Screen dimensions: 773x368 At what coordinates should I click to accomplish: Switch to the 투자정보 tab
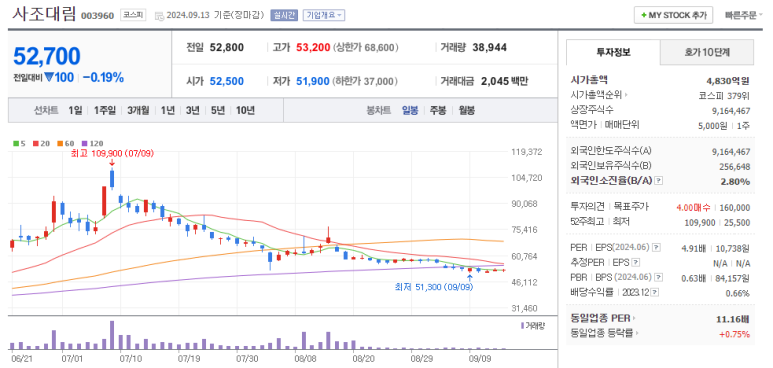[x=613, y=52]
